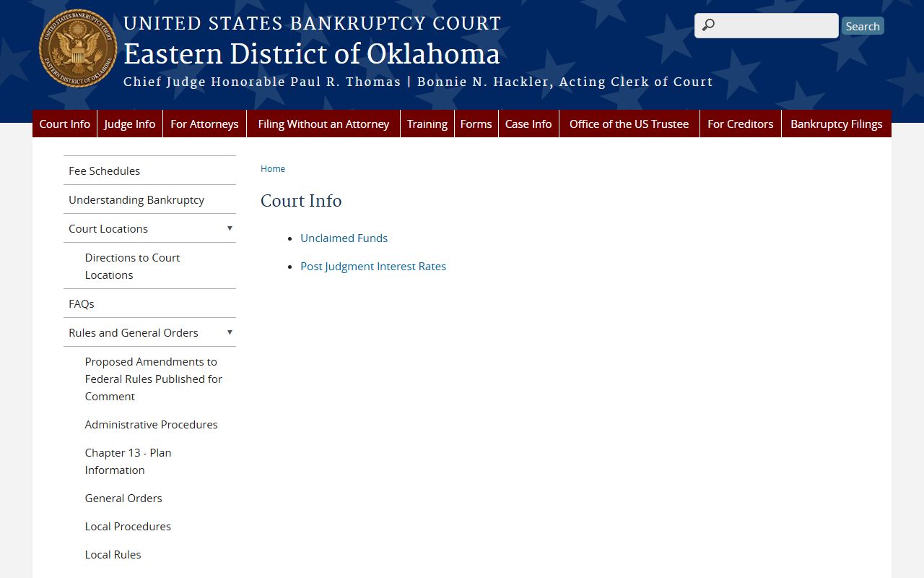Open General Orders sidebar link
This screenshot has height=578, width=924.
pos(123,498)
